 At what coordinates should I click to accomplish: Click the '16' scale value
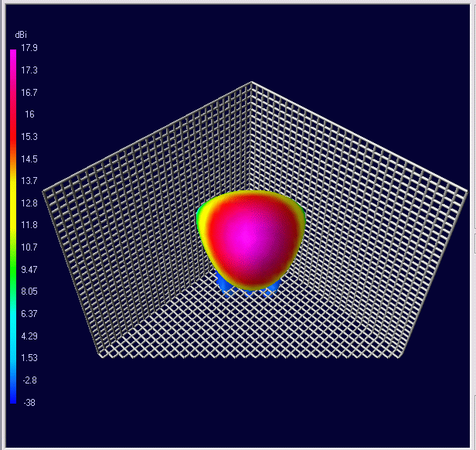29,114
